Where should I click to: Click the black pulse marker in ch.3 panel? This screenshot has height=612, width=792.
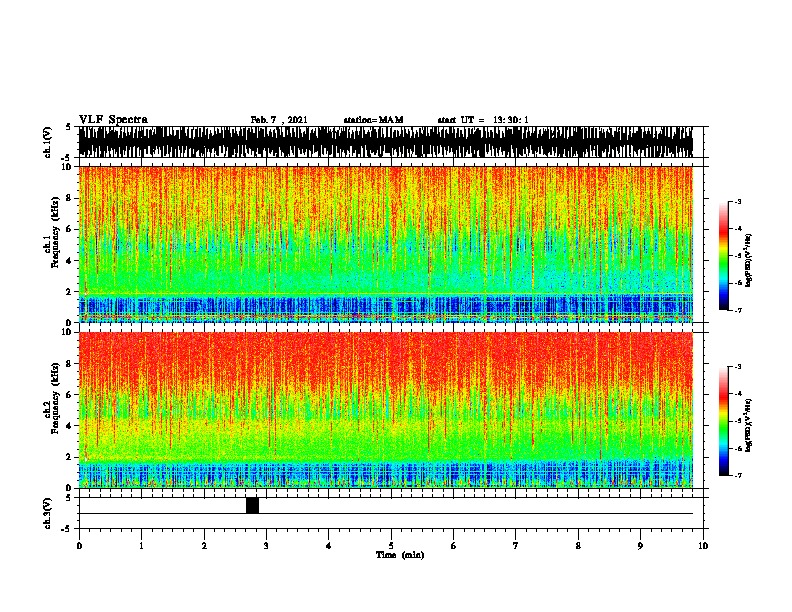[x=253, y=505]
